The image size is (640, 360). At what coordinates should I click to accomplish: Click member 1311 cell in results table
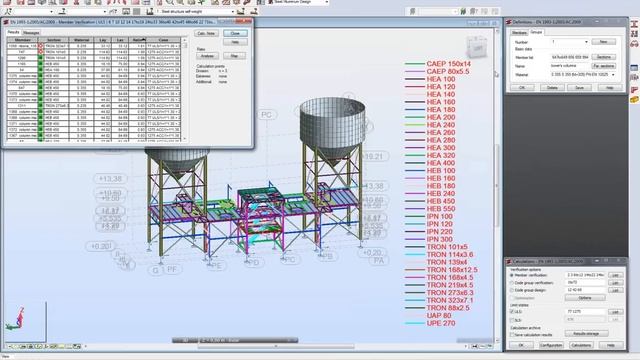tap(22, 106)
